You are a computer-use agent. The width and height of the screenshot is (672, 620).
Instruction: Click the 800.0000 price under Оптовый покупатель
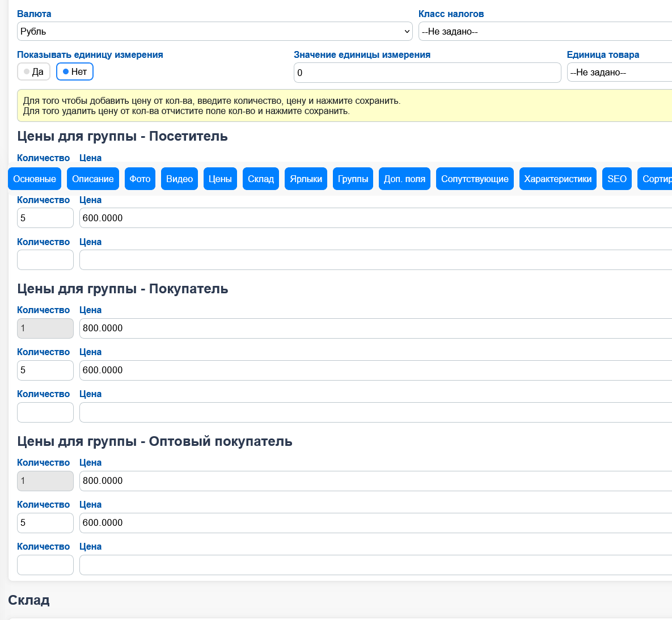(x=374, y=481)
